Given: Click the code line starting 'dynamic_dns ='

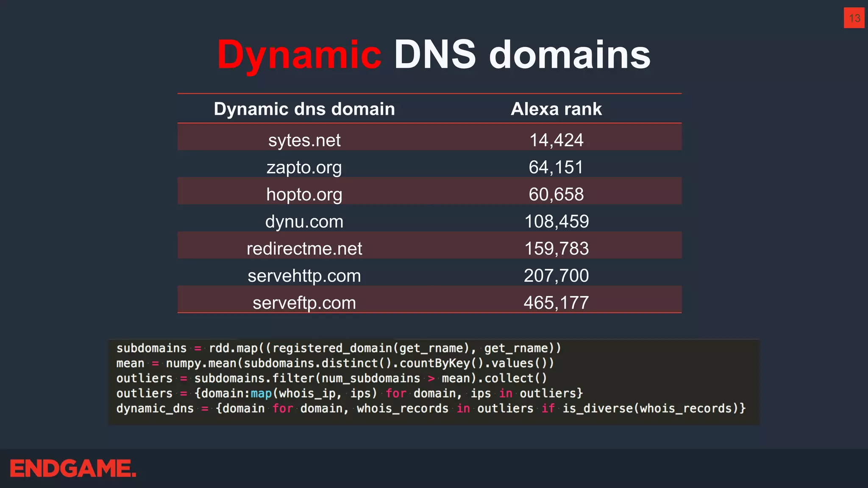Looking at the screenshot, I should point(431,408).
